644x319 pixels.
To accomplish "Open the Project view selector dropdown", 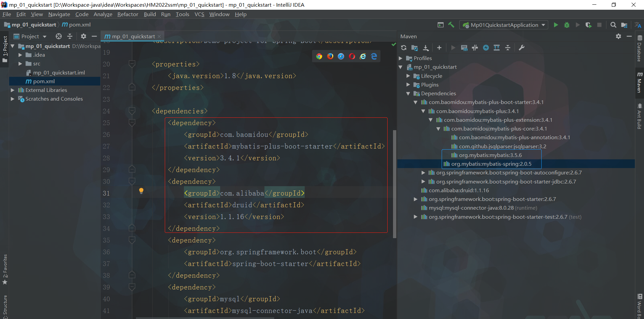I will [30, 36].
